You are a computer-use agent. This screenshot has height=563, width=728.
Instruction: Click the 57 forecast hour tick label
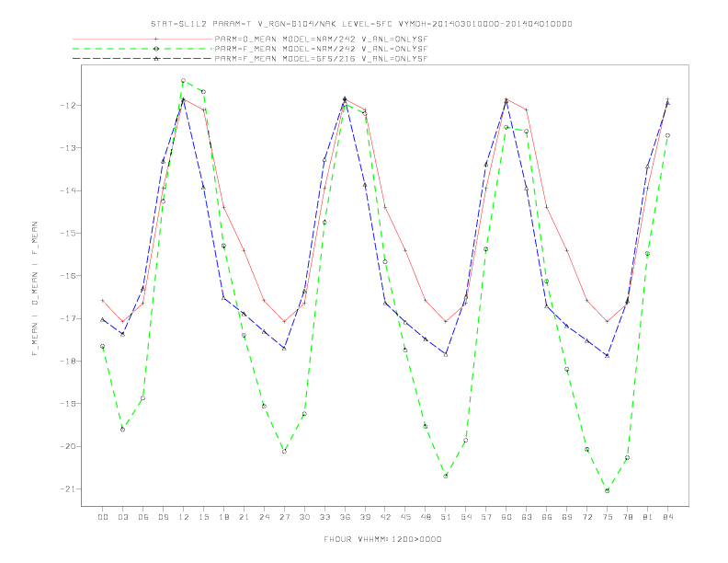point(486,517)
